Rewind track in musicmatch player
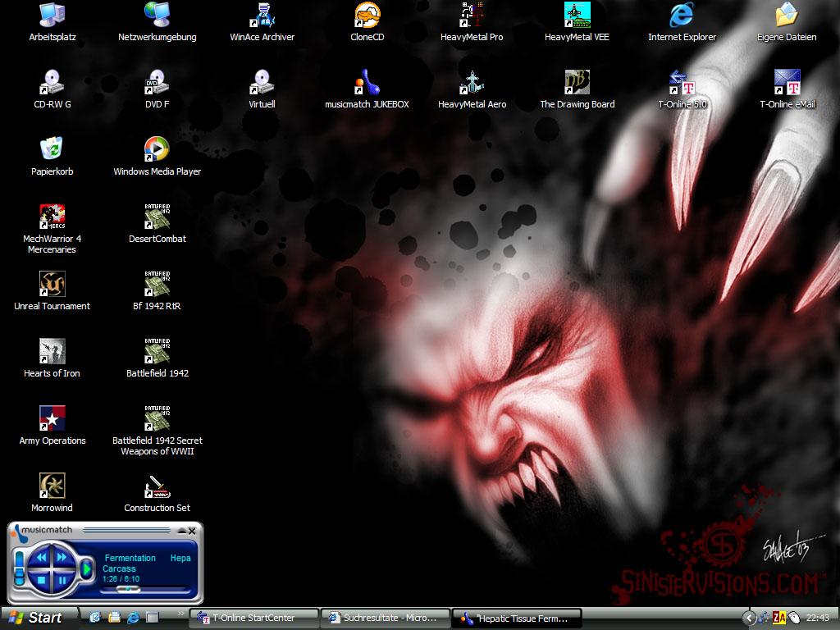840x630 pixels. click(41, 557)
